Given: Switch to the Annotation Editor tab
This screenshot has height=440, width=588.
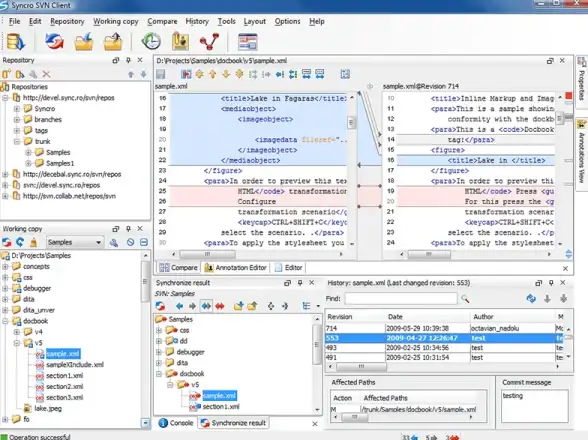Looking at the screenshot, I should (x=235, y=267).
